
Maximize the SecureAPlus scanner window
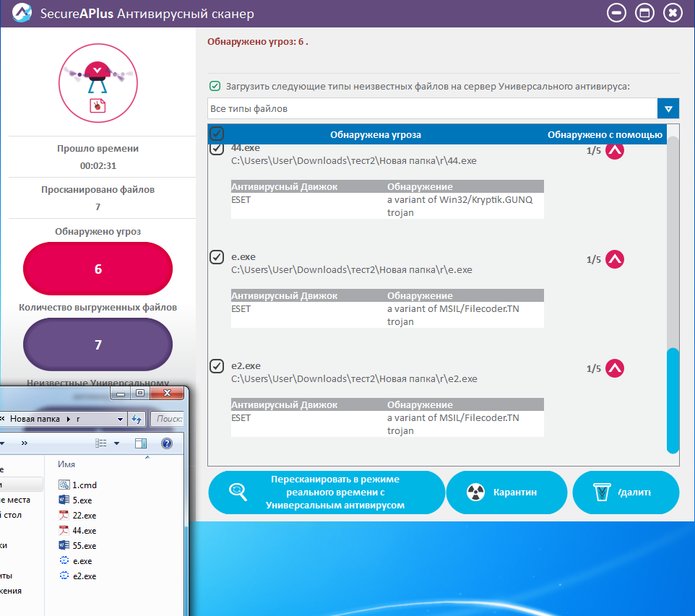pyautogui.click(x=645, y=13)
